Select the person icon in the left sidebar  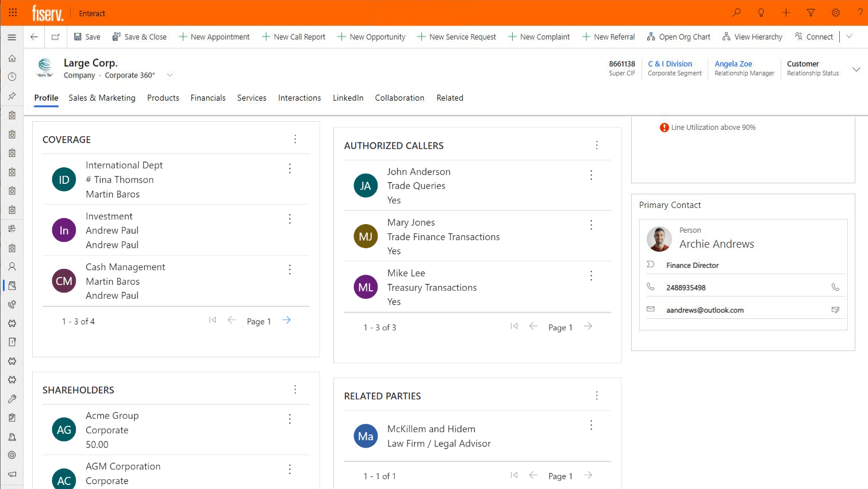point(11,266)
